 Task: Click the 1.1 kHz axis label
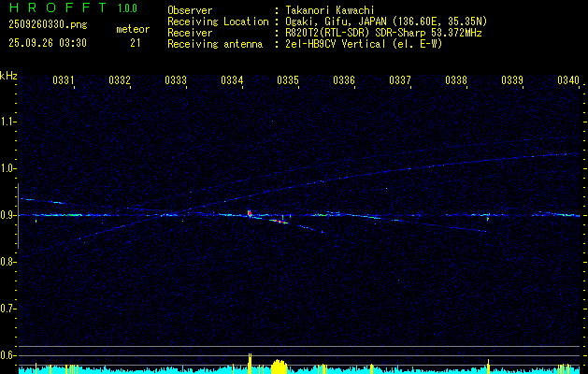(x=7, y=122)
